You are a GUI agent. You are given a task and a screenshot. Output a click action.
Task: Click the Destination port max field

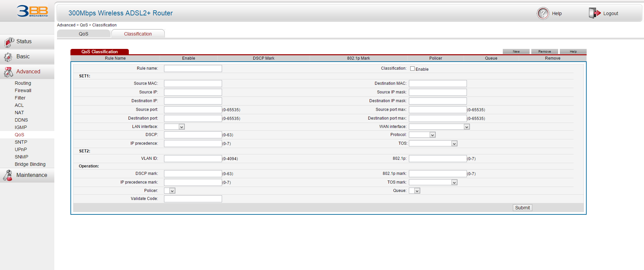(x=438, y=118)
